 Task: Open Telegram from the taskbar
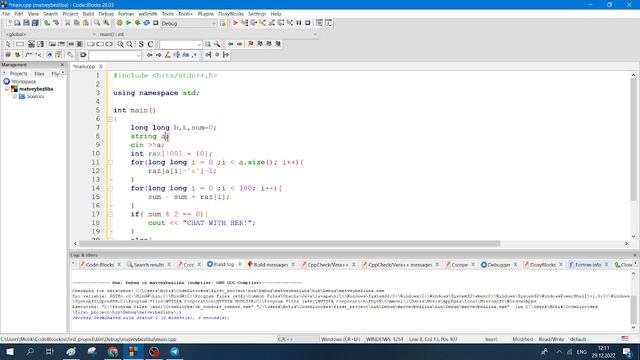pos(175,351)
